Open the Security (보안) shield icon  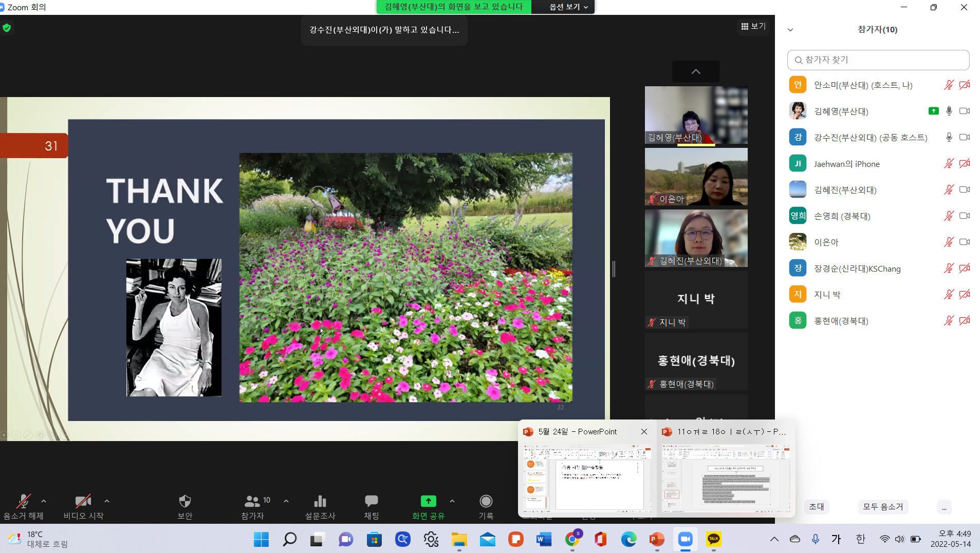click(x=184, y=501)
